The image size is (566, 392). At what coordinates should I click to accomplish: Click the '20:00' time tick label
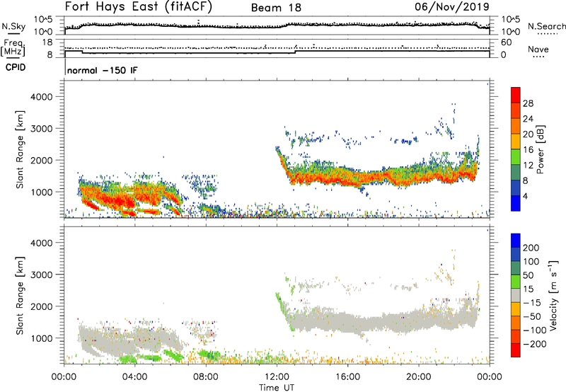[x=418, y=377]
